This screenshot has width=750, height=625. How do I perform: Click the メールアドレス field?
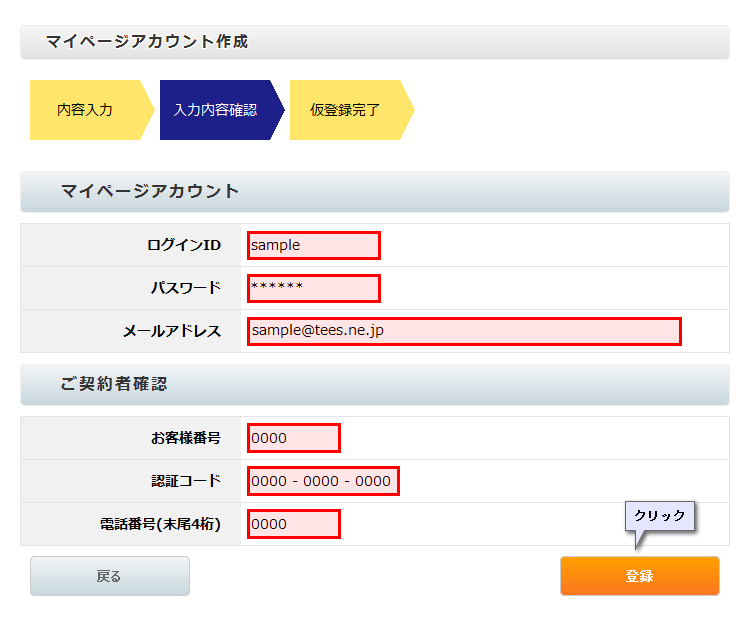[x=464, y=331]
